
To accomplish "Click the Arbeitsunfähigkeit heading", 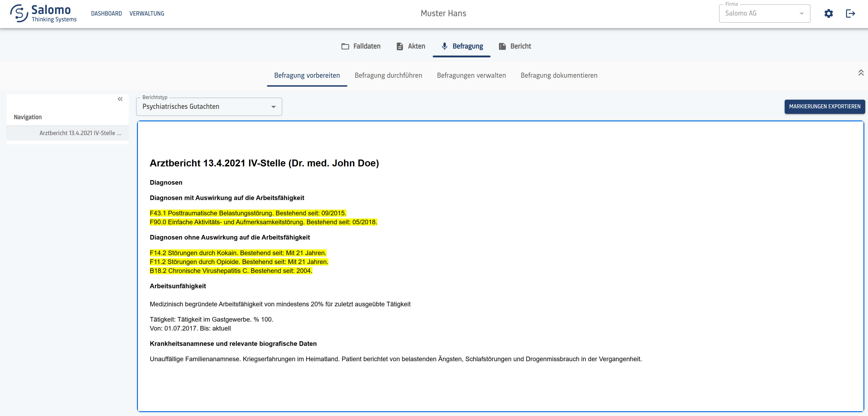I will (178, 286).
